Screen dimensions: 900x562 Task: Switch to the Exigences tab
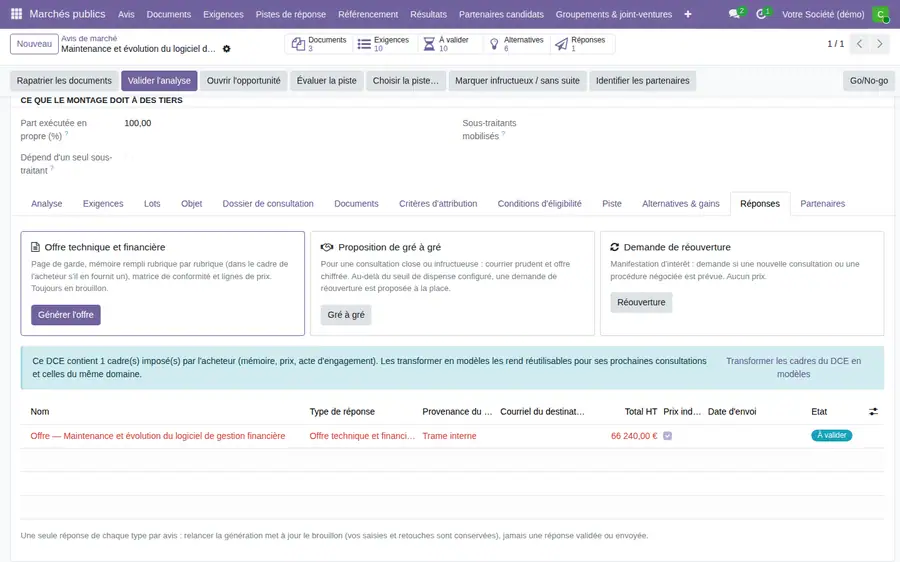tap(103, 204)
